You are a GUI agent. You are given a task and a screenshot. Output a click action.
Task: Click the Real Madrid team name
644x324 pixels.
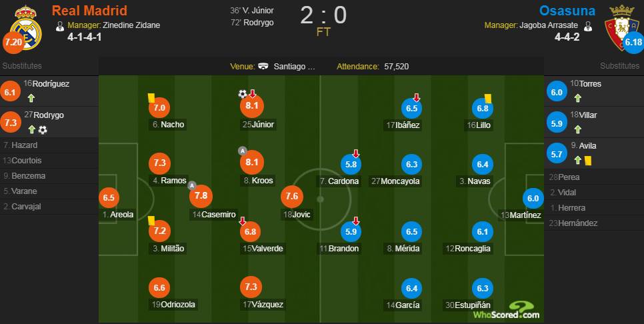pyautogui.click(x=89, y=10)
